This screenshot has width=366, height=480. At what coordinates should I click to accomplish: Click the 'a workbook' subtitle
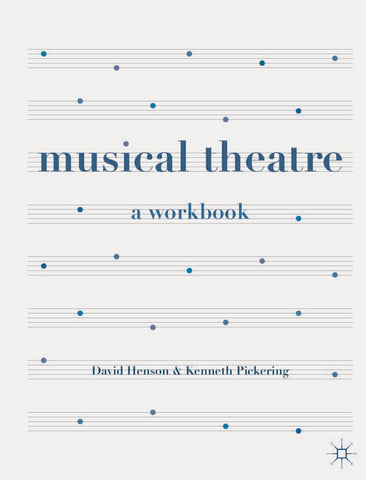coord(190,212)
